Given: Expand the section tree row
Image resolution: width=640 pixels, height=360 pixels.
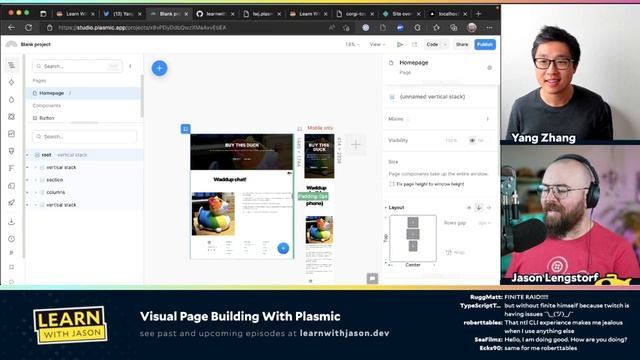Looking at the screenshot, I should pyautogui.click(x=36, y=180).
